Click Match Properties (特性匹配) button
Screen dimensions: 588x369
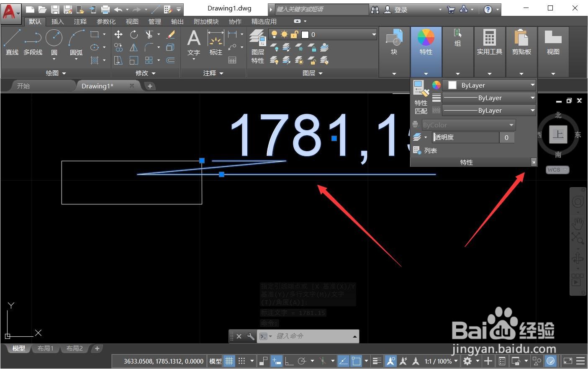point(421,97)
